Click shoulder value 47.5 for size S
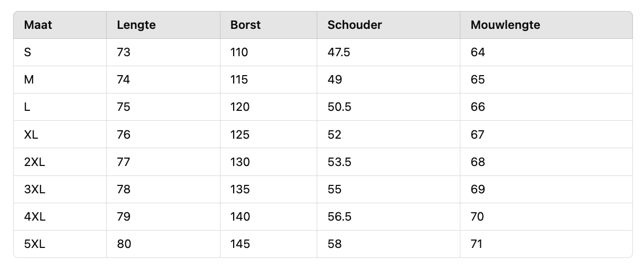 (x=339, y=53)
